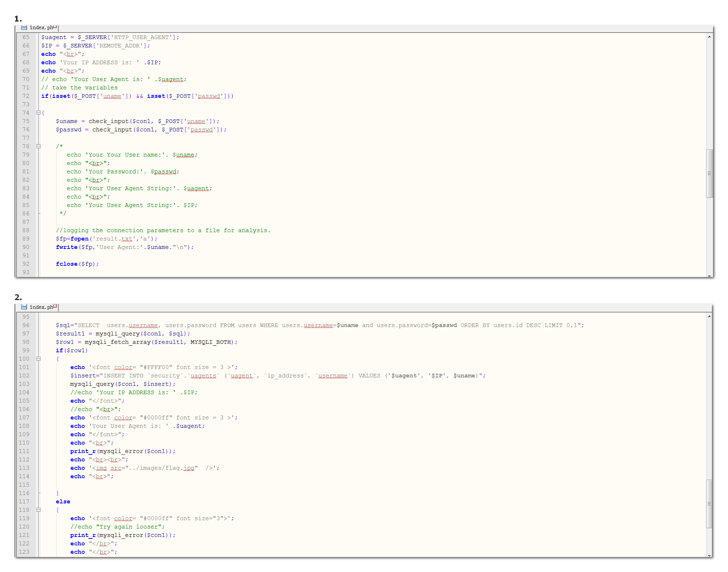Select the first index.ph tab label
728x572 pixels.
pyautogui.click(x=41, y=28)
